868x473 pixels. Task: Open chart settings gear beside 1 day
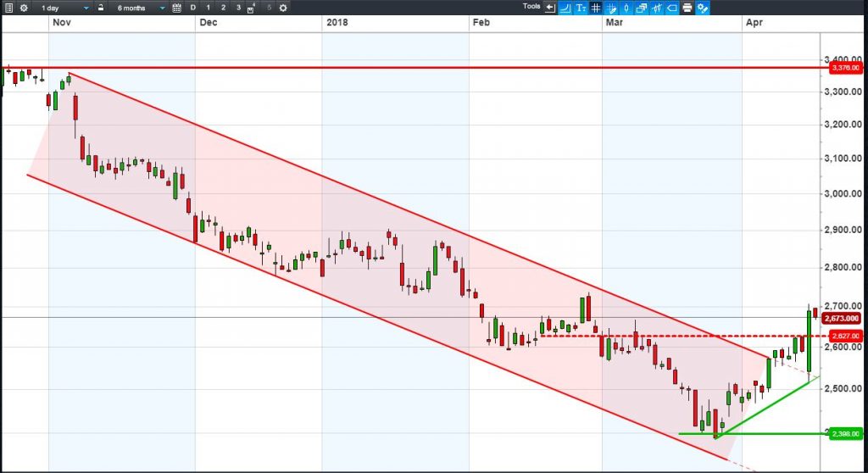24,8
